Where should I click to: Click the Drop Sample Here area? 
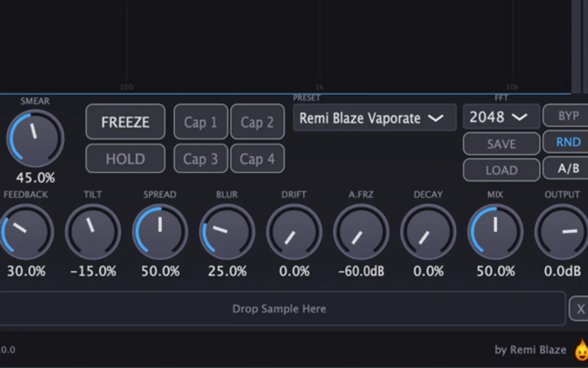pos(282,308)
